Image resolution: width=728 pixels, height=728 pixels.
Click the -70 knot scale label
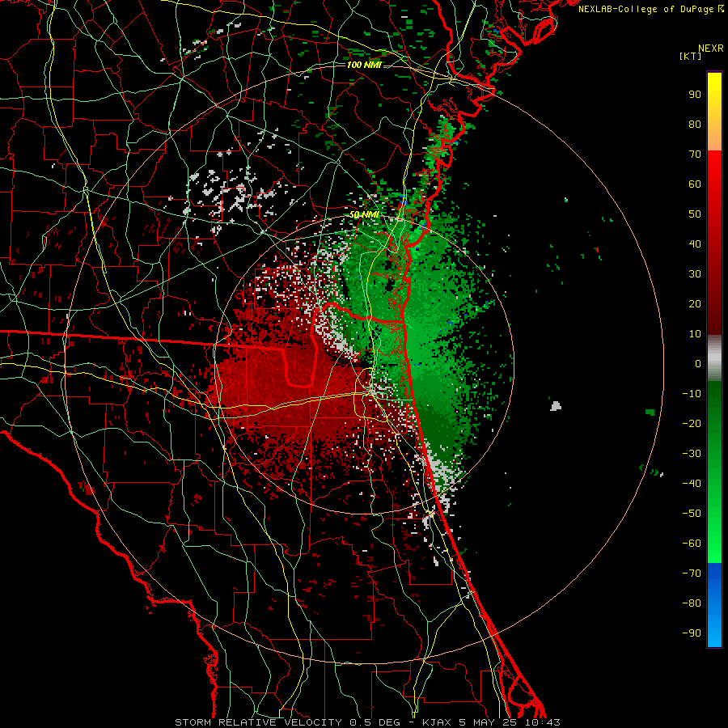[692, 574]
